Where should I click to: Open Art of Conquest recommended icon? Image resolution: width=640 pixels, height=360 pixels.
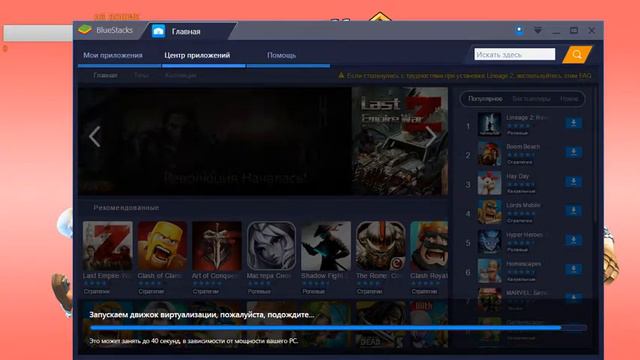[217, 246]
